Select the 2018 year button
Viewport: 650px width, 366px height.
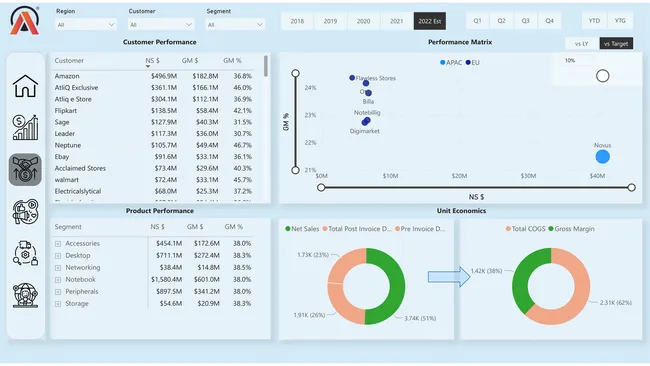pos(297,21)
